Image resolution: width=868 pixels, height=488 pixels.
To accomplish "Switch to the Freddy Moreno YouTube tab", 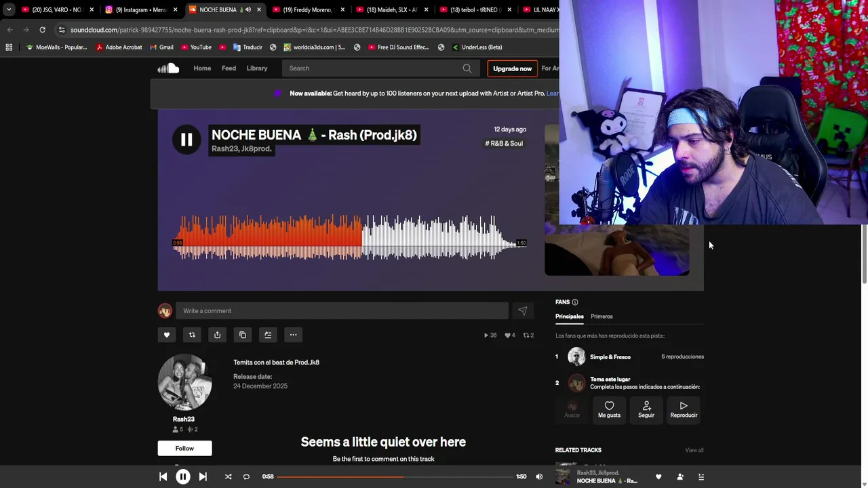I will point(309,9).
